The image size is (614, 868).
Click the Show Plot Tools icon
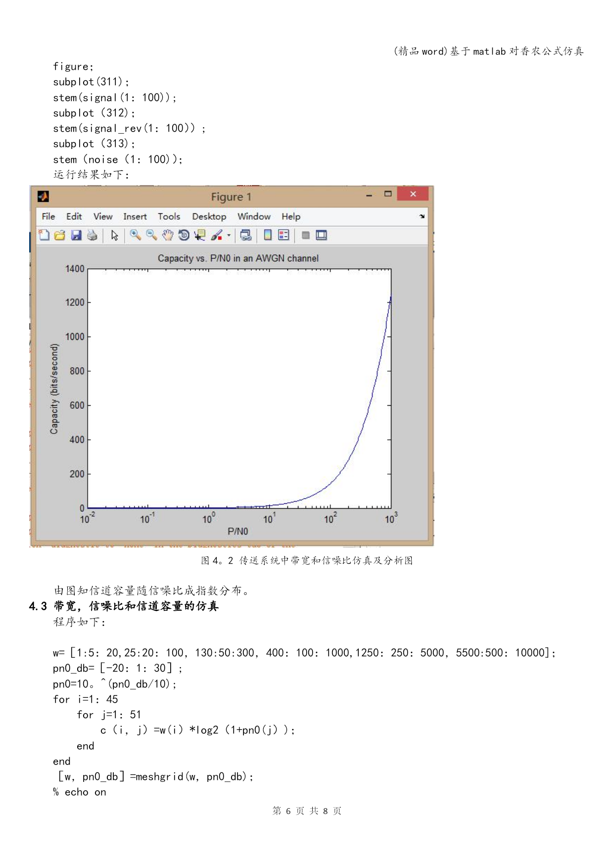coord(322,236)
